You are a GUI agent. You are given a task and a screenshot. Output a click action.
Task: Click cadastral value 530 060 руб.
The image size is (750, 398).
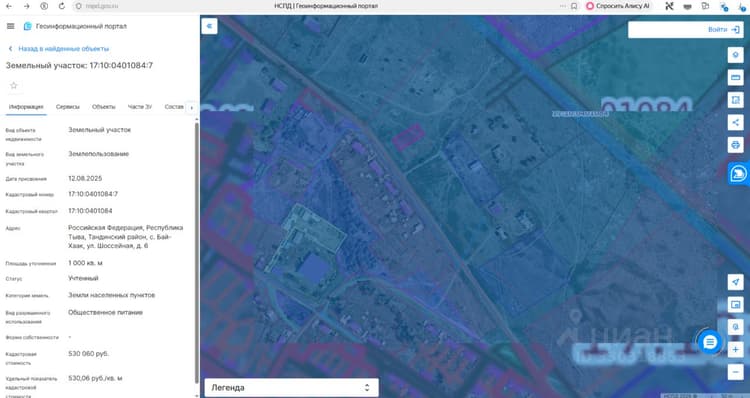[88, 354]
